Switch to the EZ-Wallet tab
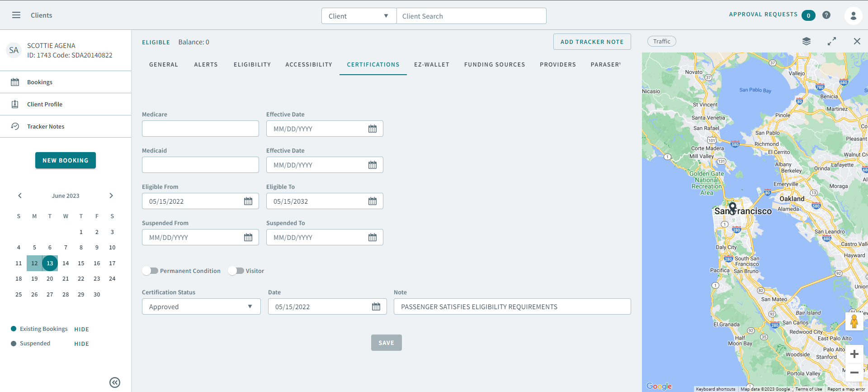868x392 pixels. [432, 65]
